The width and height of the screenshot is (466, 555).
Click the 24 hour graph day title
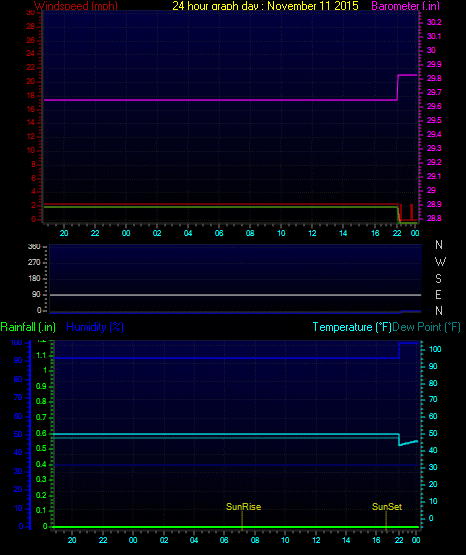click(x=265, y=6)
